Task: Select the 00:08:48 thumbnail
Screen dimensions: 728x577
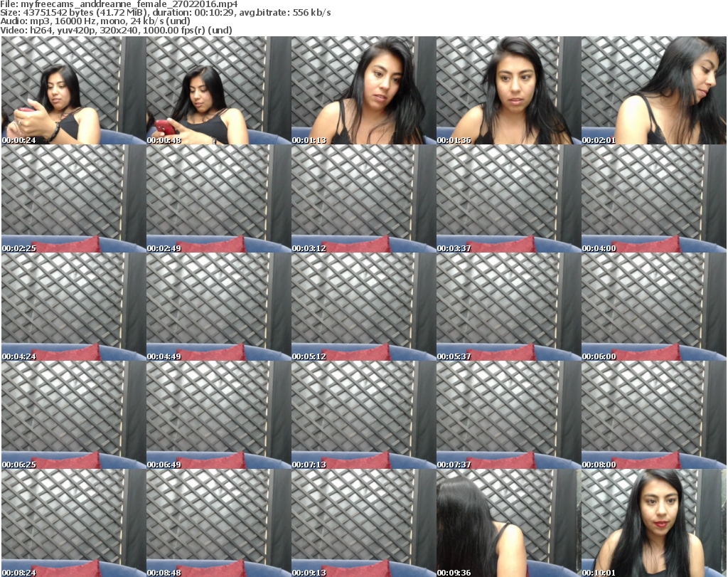Action: [x=219, y=523]
